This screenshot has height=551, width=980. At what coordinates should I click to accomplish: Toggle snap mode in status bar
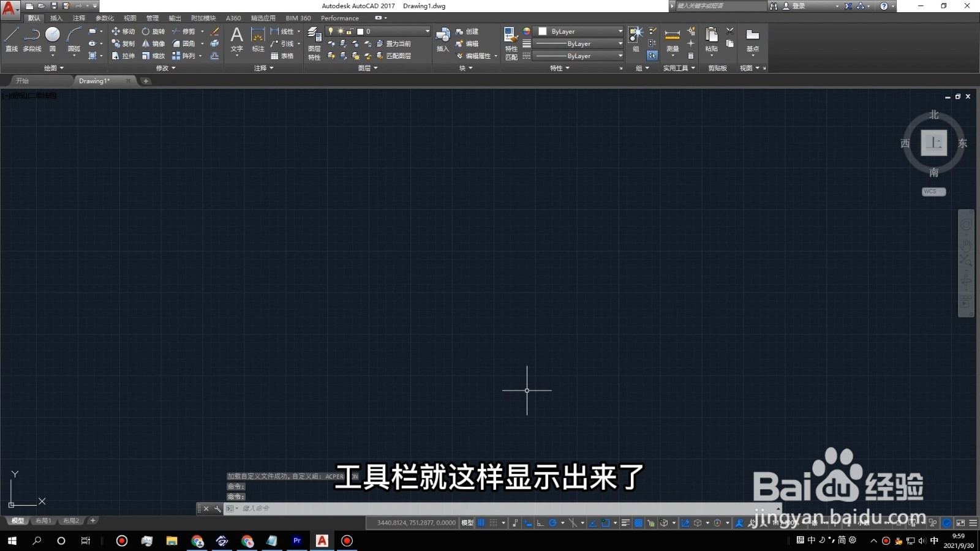pyautogui.click(x=494, y=523)
